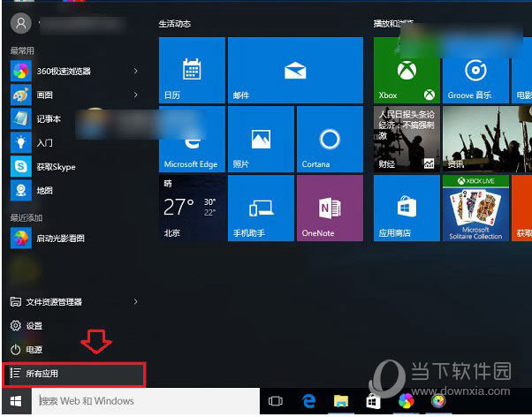Open File Explorer from the taskbar

tap(341, 401)
